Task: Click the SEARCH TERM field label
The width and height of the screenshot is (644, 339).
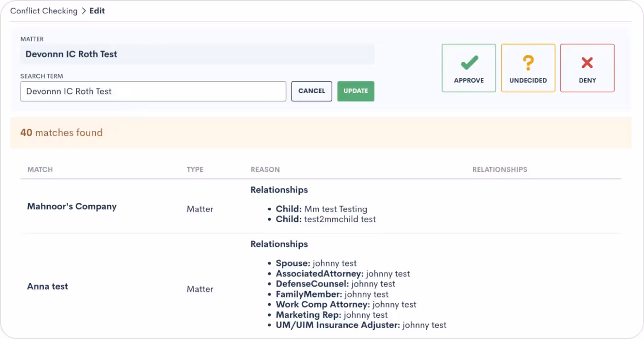Action: pos(41,76)
